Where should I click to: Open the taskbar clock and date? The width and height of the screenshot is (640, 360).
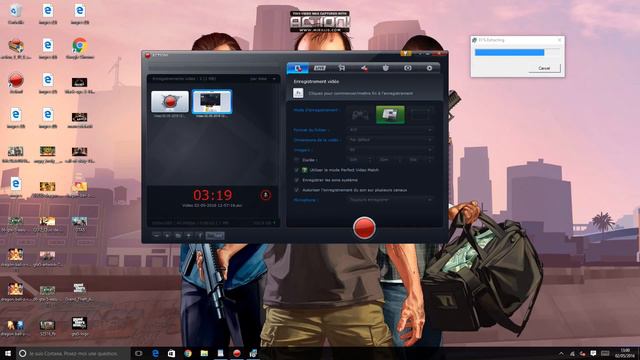(x=625, y=353)
